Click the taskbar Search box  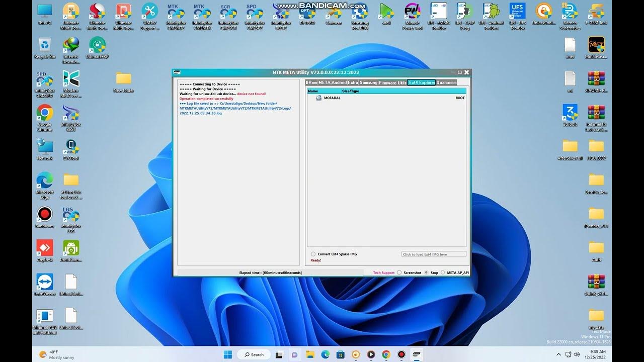tap(254, 354)
